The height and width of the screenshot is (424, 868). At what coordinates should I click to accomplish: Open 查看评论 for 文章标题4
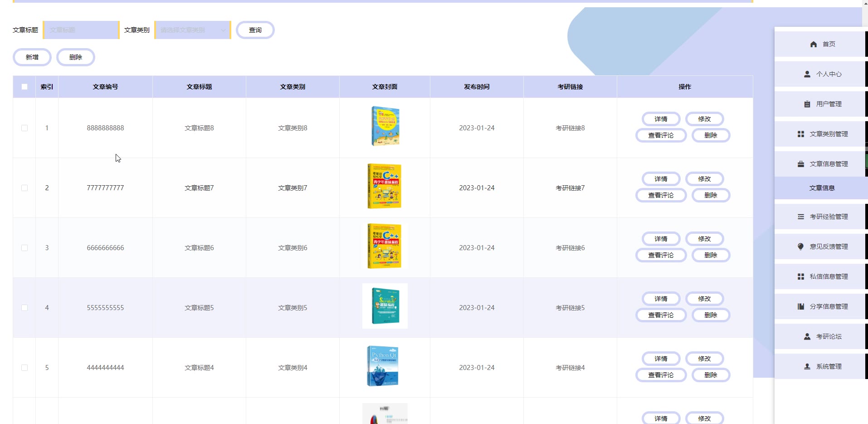661,375
